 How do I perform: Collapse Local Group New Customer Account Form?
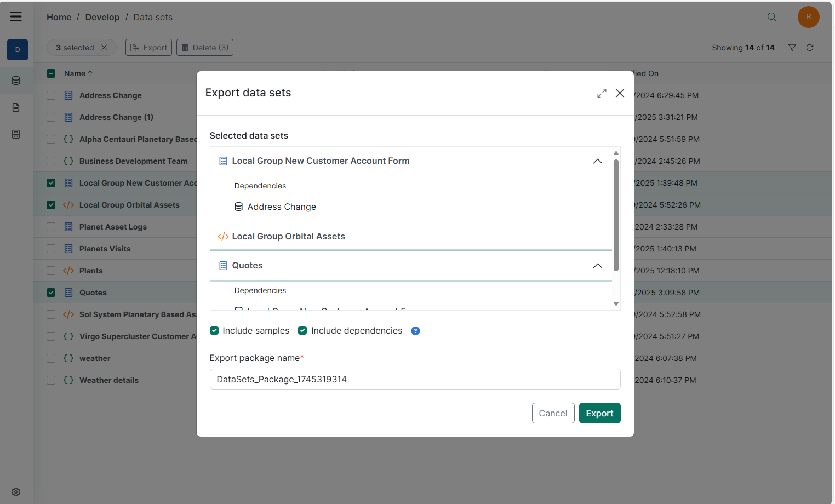tap(598, 161)
